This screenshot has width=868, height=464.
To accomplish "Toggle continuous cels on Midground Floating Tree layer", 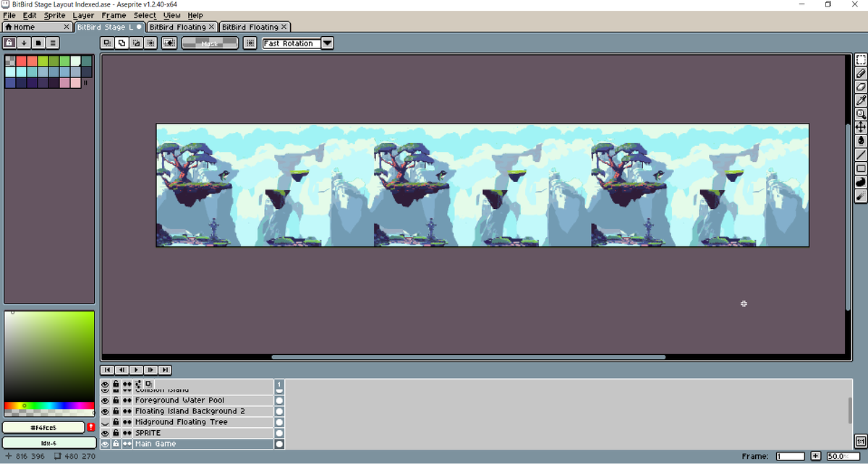I will pos(127,422).
